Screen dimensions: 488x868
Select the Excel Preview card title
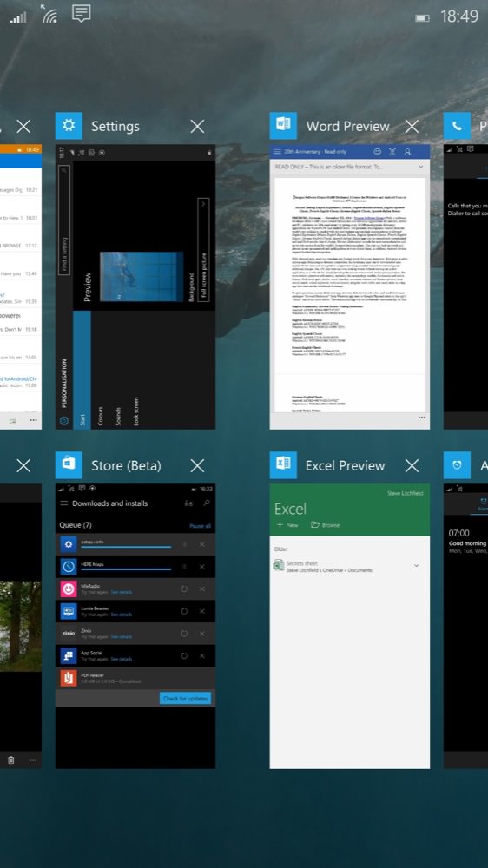click(345, 465)
